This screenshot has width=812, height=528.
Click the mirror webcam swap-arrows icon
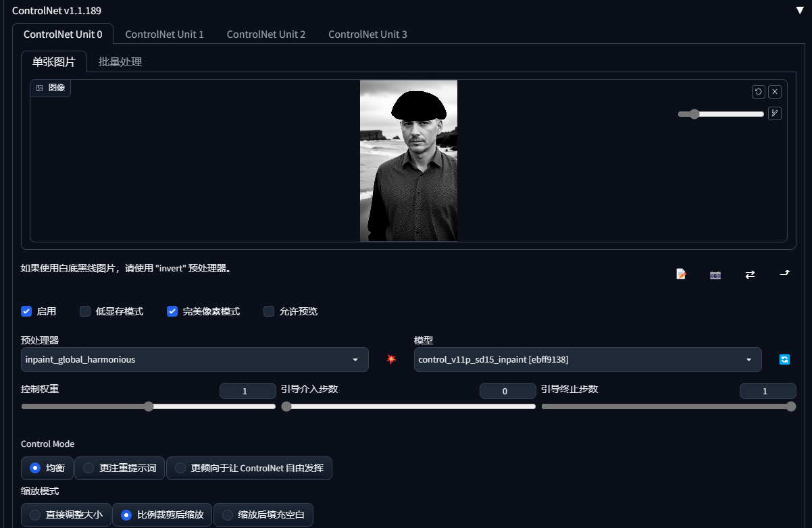(x=750, y=275)
